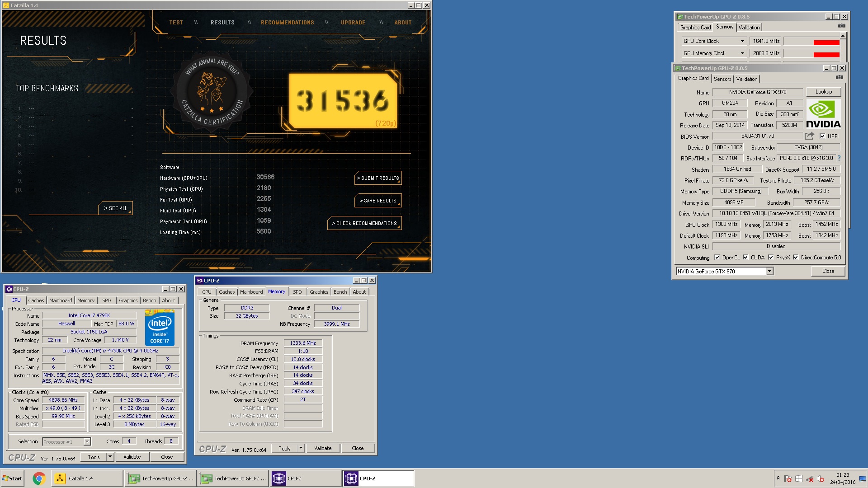
Task: Click the DRAM Frequency value 1333.6 MHz
Action: [x=303, y=343]
